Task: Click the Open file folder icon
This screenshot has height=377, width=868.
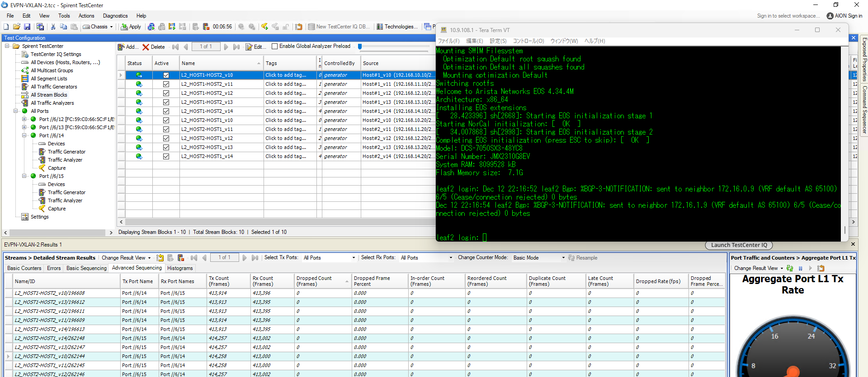Action: [x=17, y=27]
